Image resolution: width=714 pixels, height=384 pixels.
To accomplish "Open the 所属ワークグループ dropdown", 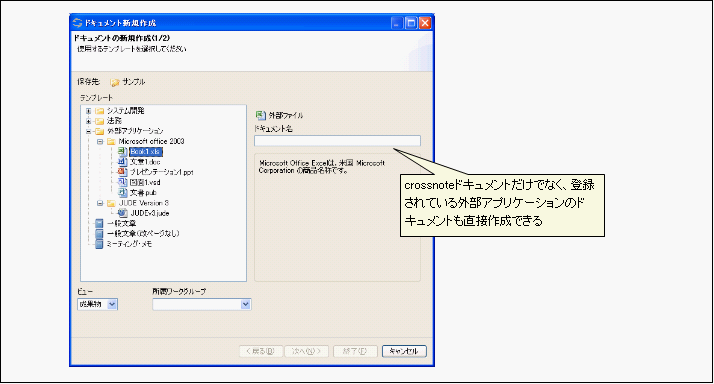I will (245, 304).
